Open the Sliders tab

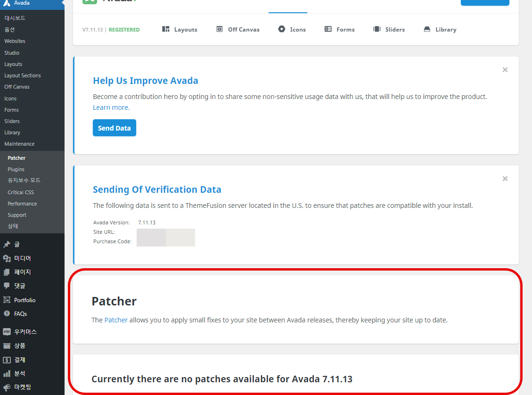click(389, 30)
